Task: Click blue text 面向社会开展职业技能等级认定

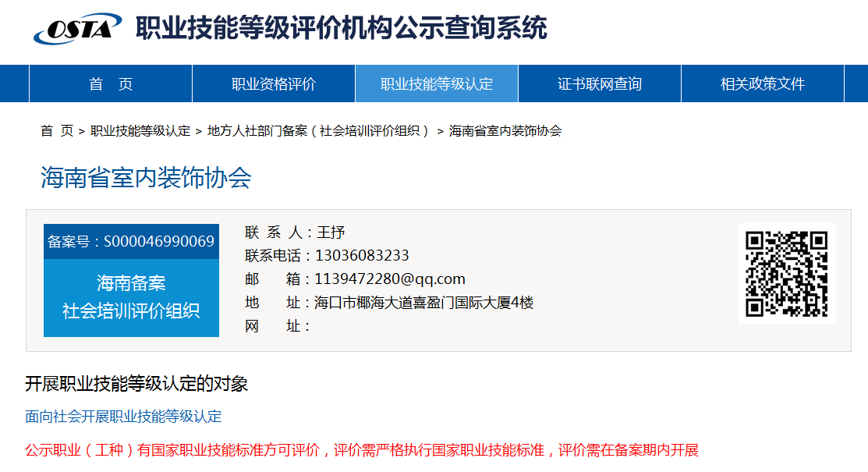Action: (x=123, y=416)
